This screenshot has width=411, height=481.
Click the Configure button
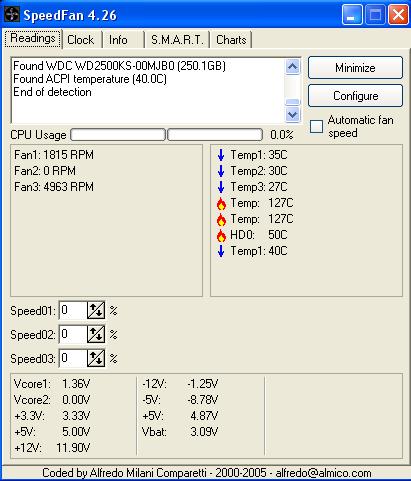coord(355,96)
